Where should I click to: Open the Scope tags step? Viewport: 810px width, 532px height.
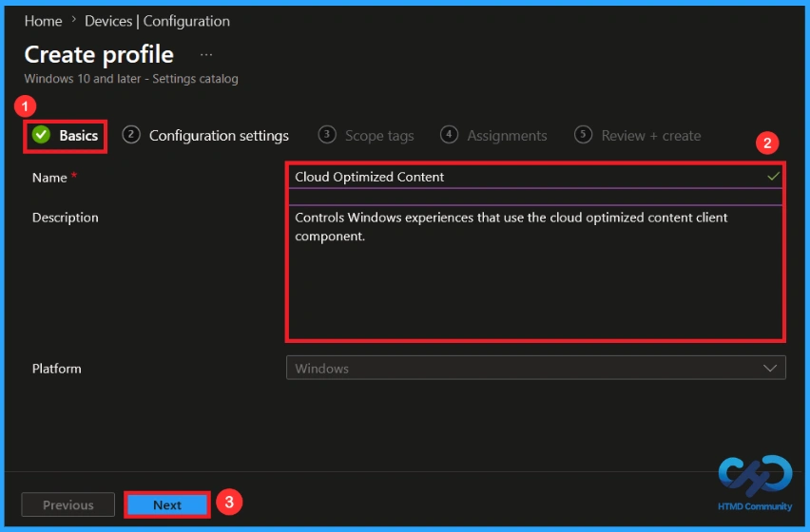366,136
